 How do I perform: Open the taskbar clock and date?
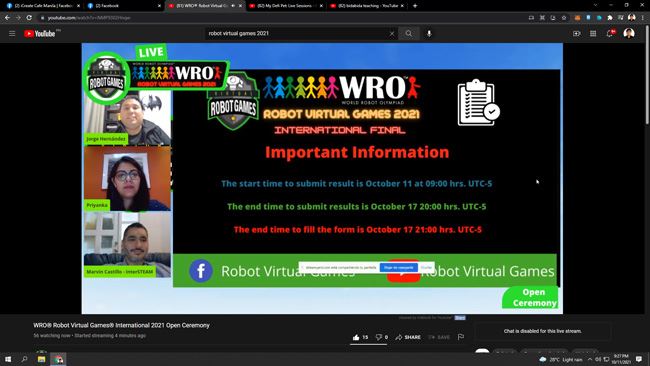click(x=621, y=359)
